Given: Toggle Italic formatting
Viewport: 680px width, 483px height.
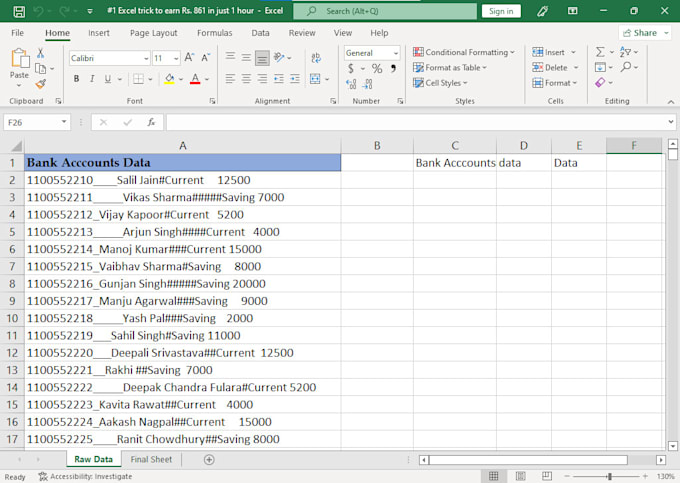Looking at the screenshot, I should [92, 79].
